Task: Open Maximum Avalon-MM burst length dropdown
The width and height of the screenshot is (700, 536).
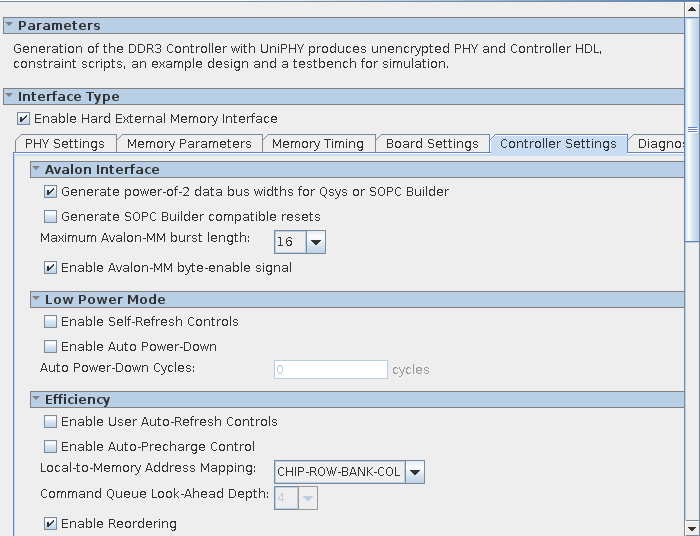Action: point(315,242)
